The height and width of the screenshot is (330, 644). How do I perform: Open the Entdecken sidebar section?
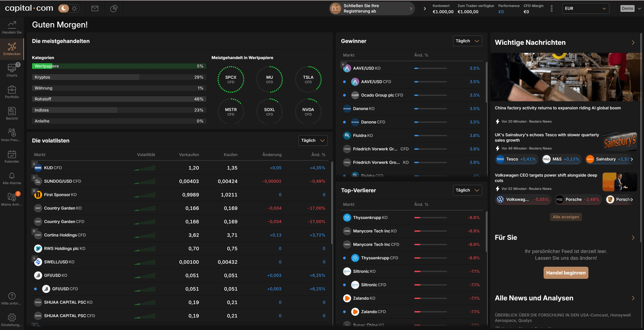coord(12,48)
